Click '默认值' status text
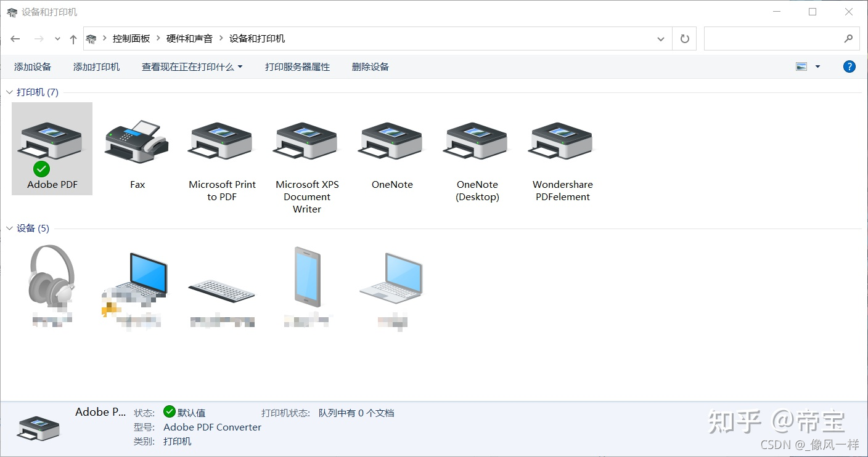This screenshot has width=868, height=457. tap(192, 413)
